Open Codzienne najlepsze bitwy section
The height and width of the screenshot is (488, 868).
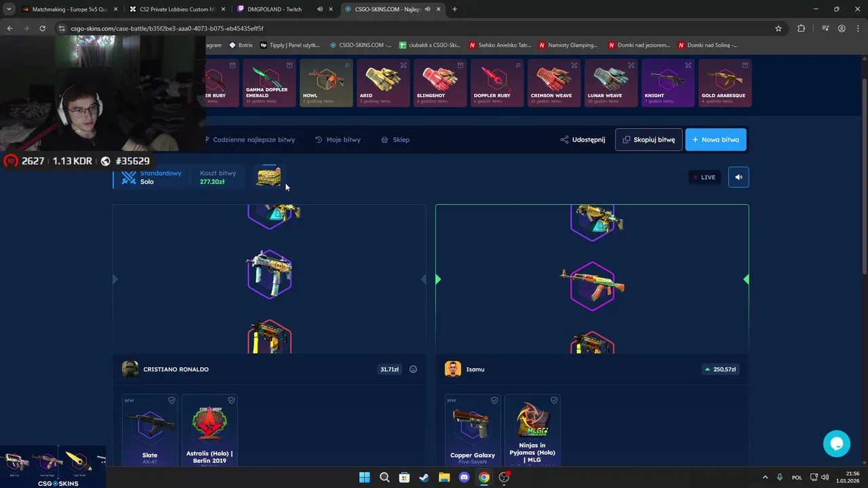pos(250,140)
